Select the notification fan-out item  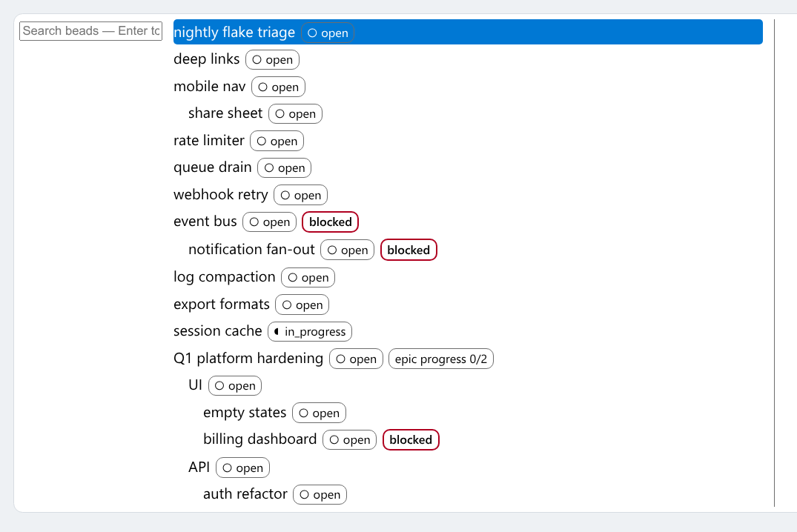475,250
